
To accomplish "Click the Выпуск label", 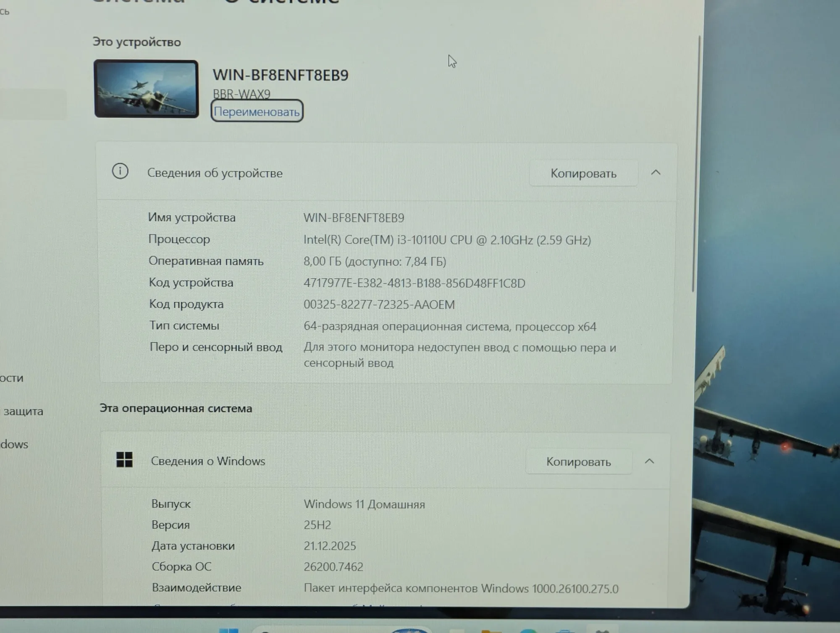I will (x=171, y=504).
